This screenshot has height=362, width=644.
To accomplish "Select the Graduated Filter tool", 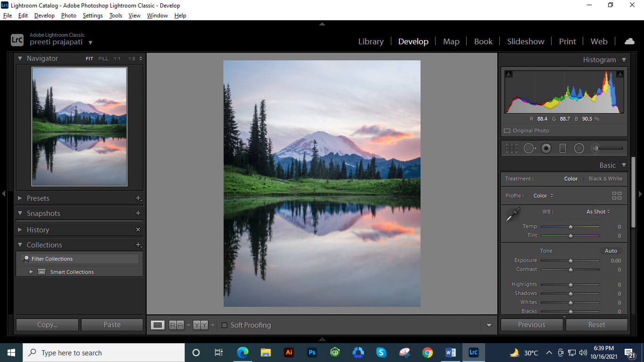I will (x=562, y=148).
